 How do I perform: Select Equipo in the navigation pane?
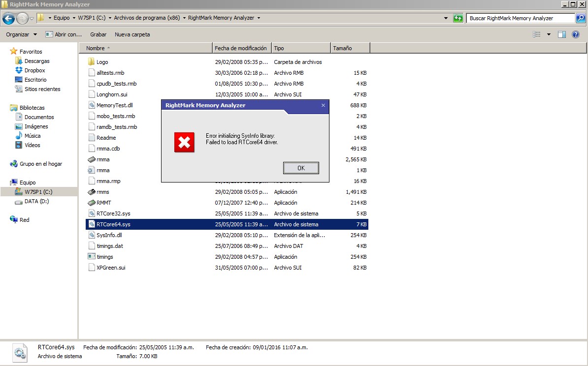pyautogui.click(x=28, y=183)
